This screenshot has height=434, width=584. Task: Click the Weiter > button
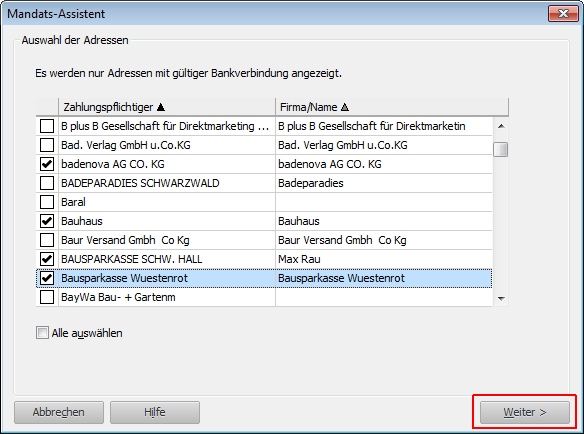[525, 412]
